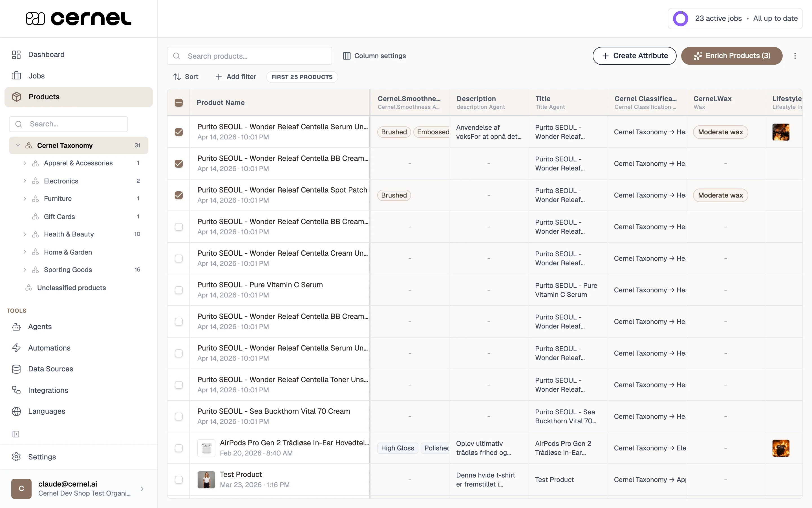Click the Sort button
Viewport: 812px width, 508px height.
186,77
